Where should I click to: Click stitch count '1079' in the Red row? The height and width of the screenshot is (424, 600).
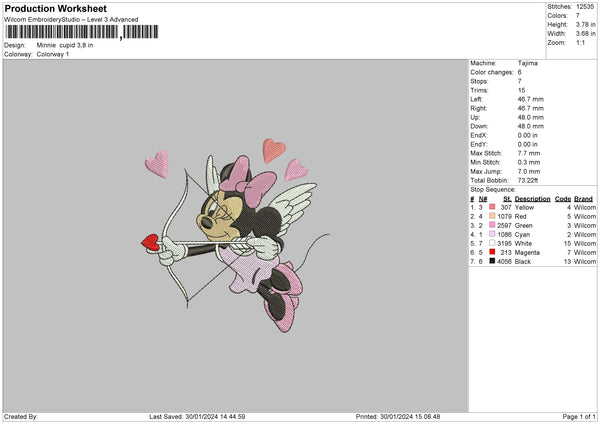[x=504, y=217]
